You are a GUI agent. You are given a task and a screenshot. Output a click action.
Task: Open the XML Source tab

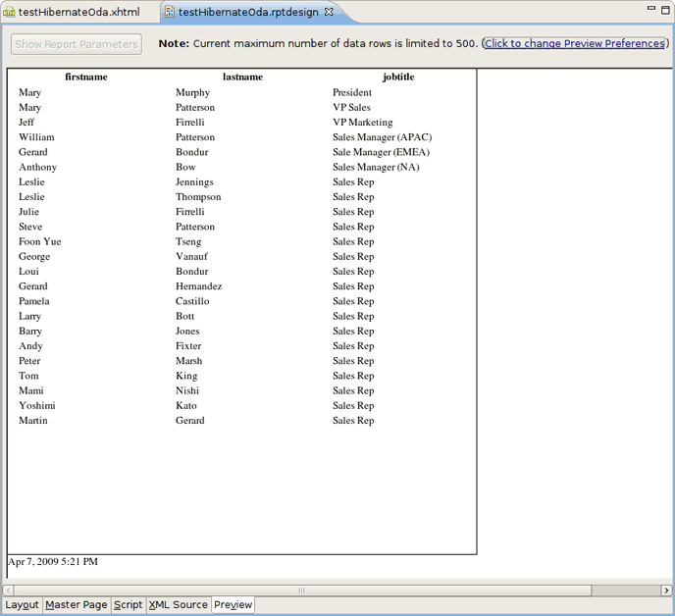(x=179, y=605)
